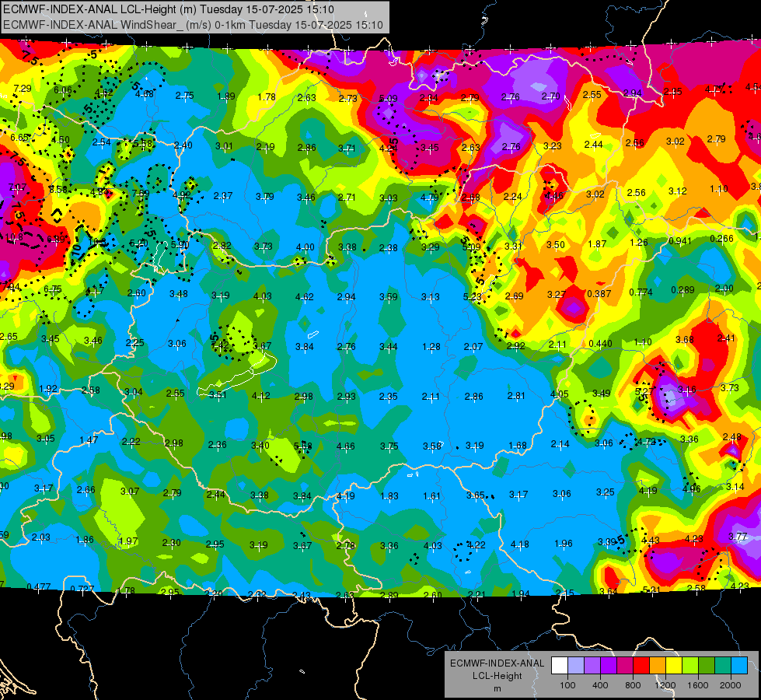Click the grid value 4.66
Viewport: 761px width, 700px height.
click(x=346, y=446)
